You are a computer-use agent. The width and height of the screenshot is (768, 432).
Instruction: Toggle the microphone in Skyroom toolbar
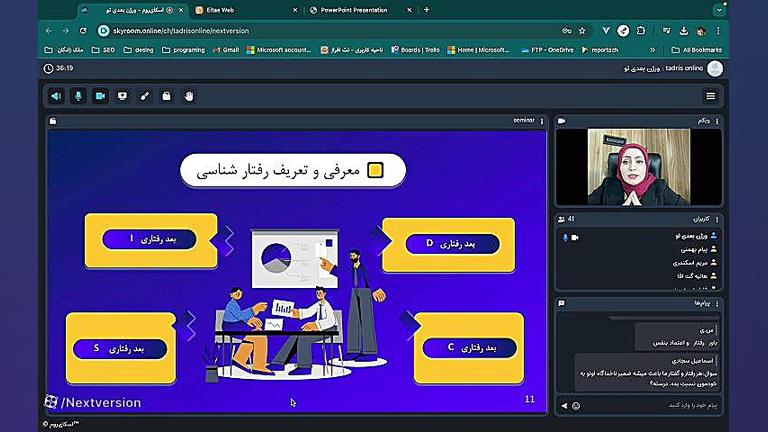[78, 96]
